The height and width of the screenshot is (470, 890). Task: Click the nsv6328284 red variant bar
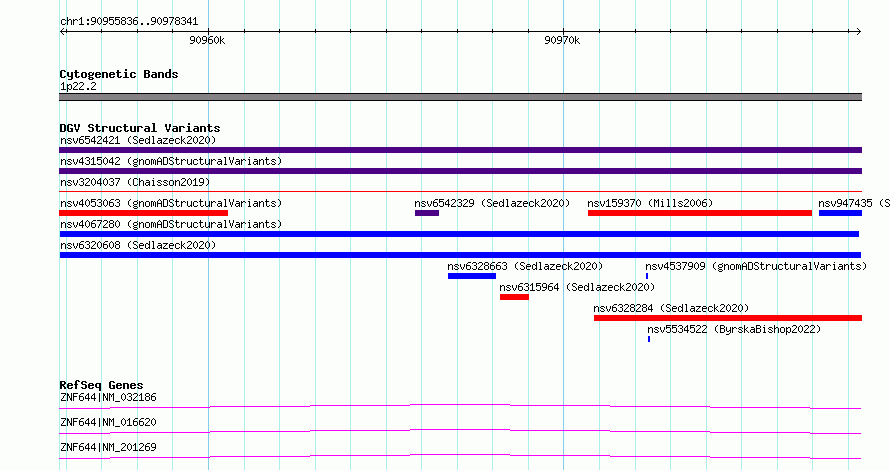[x=728, y=318]
